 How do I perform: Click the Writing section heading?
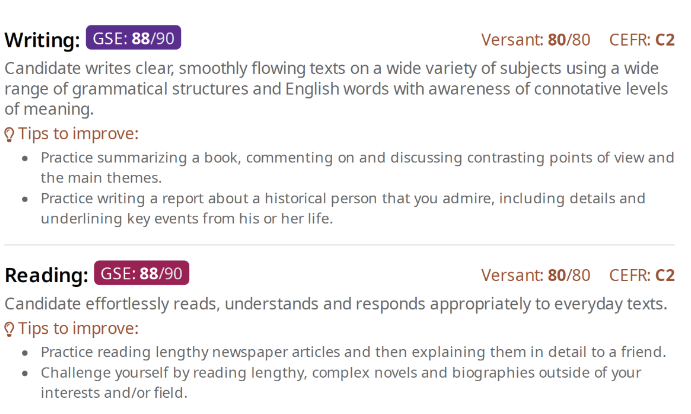[42, 40]
